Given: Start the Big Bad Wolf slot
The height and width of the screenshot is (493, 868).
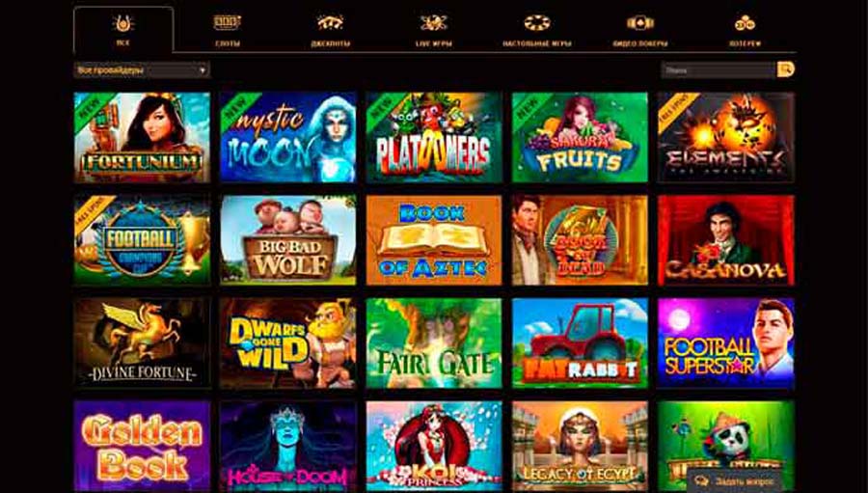Looking at the screenshot, I should (288, 240).
